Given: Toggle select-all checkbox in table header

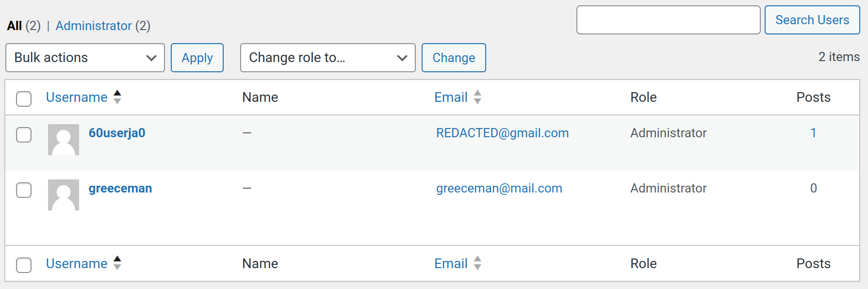Looking at the screenshot, I should tap(24, 98).
